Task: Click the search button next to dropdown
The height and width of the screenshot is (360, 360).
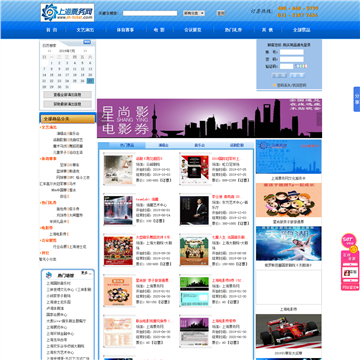Action: coord(221,13)
